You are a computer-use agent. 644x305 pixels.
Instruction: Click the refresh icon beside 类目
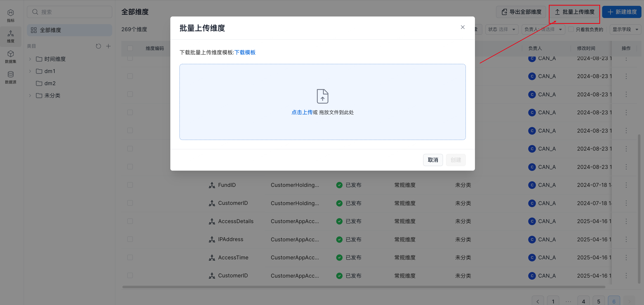point(98,46)
